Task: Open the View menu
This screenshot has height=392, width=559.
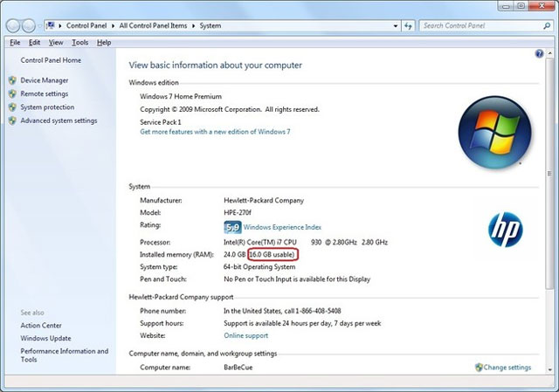Action: point(56,43)
